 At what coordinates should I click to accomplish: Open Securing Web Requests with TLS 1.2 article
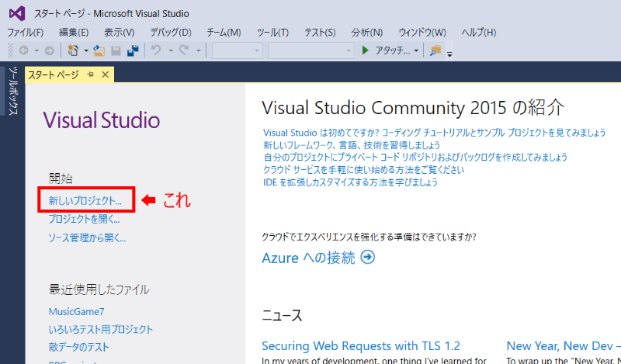tap(361, 346)
